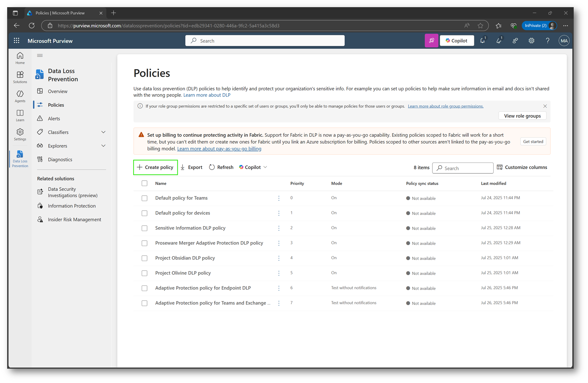Click Create policy button
This screenshot has width=588, height=383.
155,167
